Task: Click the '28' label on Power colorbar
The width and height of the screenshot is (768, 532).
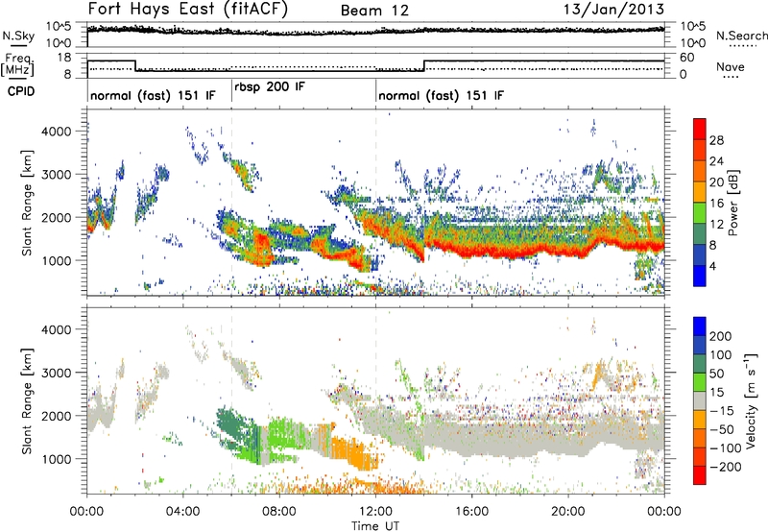Action: (x=716, y=140)
